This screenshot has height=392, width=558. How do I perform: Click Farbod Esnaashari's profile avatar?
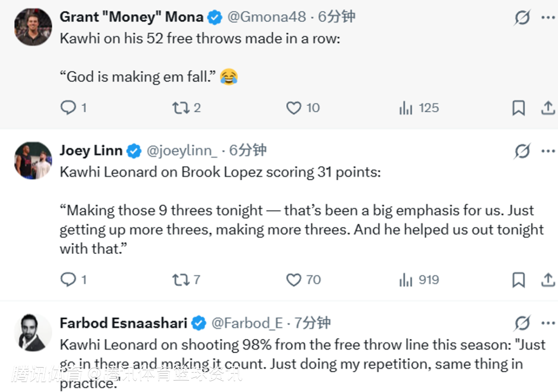[x=33, y=333]
